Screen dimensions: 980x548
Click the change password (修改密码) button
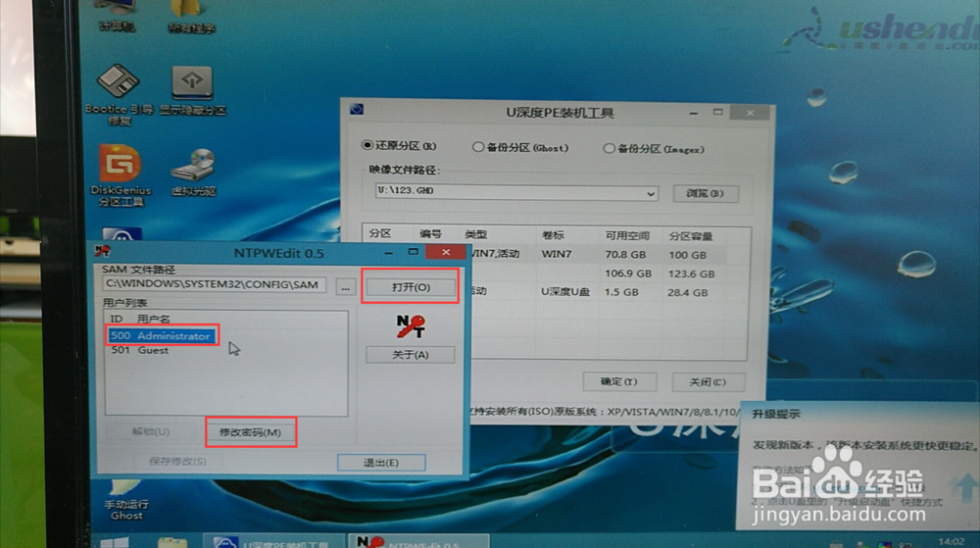click(250, 432)
